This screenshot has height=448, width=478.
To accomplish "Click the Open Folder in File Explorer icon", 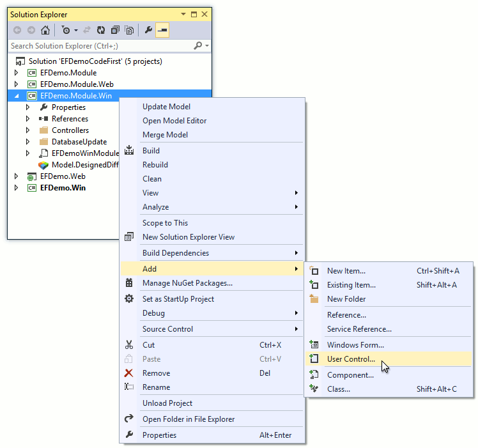I will [129, 419].
